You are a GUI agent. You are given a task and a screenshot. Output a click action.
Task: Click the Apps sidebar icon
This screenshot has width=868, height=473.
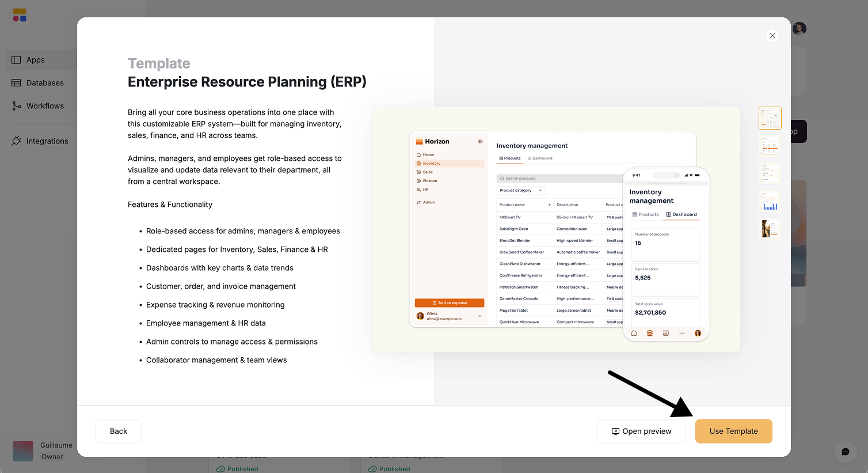click(36, 59)
